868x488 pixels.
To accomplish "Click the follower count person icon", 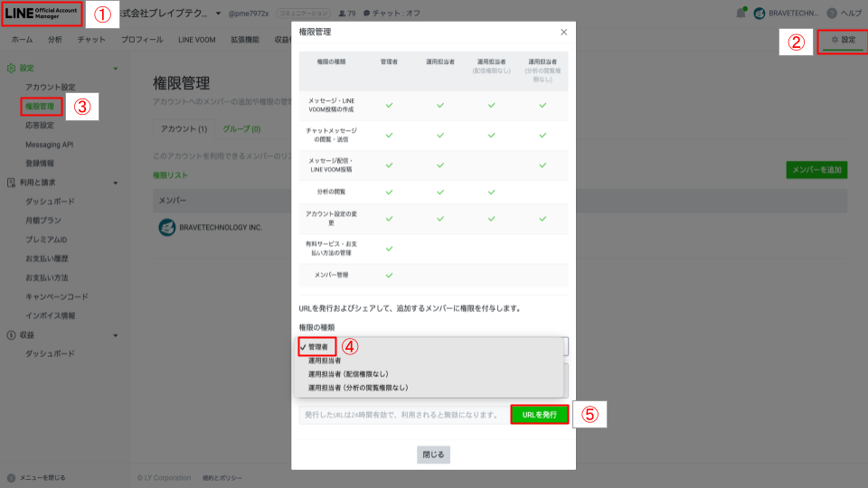I will [x=342, y=14].
